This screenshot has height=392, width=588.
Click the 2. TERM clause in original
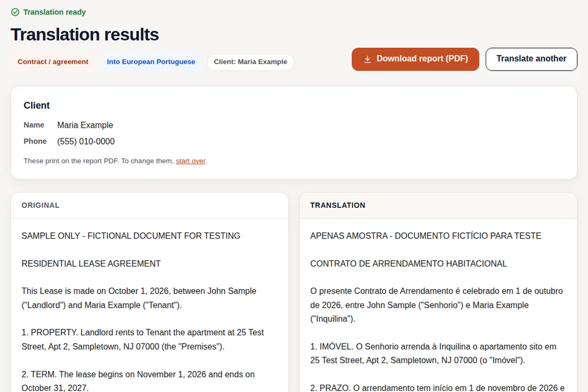click(x=138, y=381)
